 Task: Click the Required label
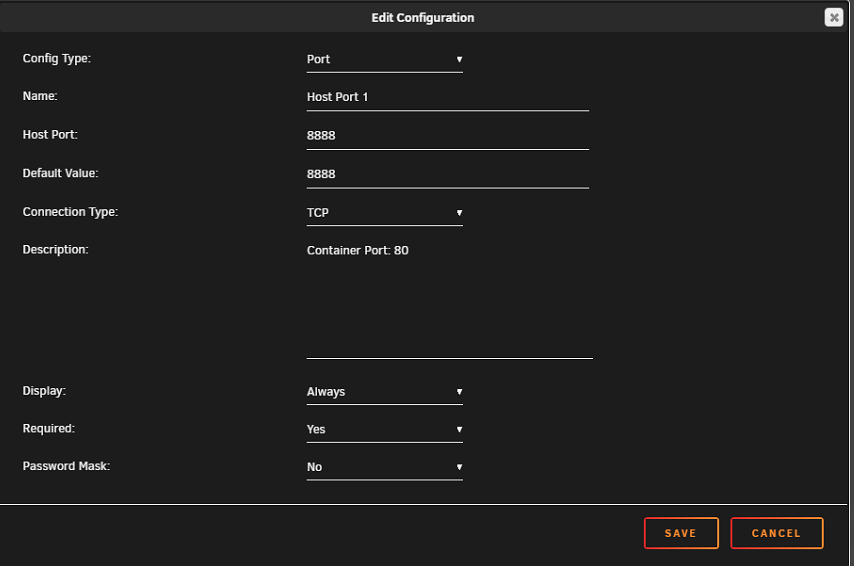[48, 429]
